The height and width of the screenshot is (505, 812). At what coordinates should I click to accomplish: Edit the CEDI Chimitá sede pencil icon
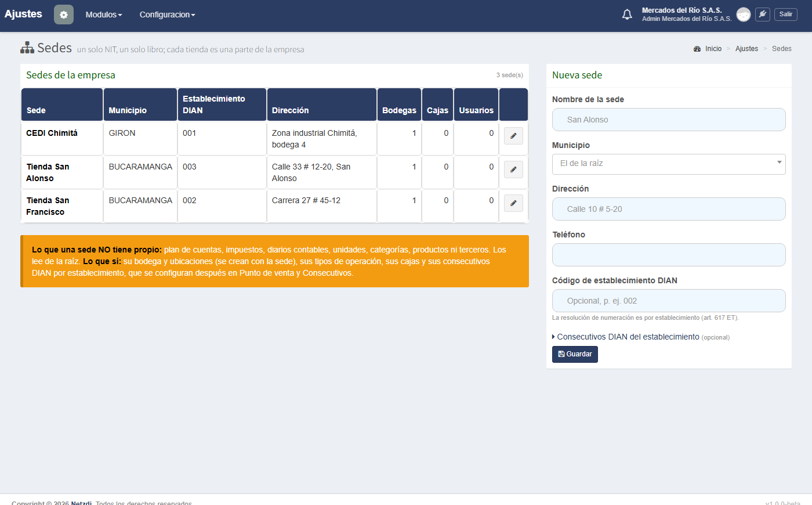point(513,136)
